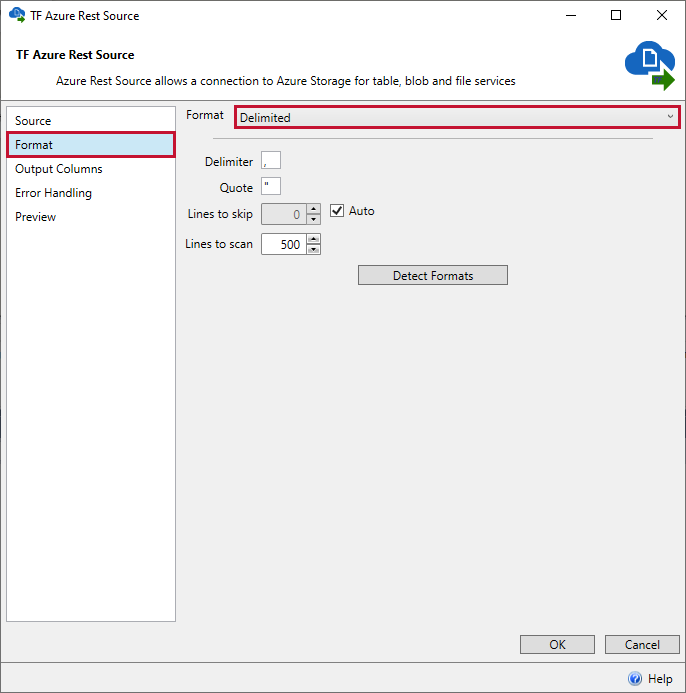Increase Lines to scan with up arrow
The height and width of the screenshot is (693, 686).
(x=313, y=239)
